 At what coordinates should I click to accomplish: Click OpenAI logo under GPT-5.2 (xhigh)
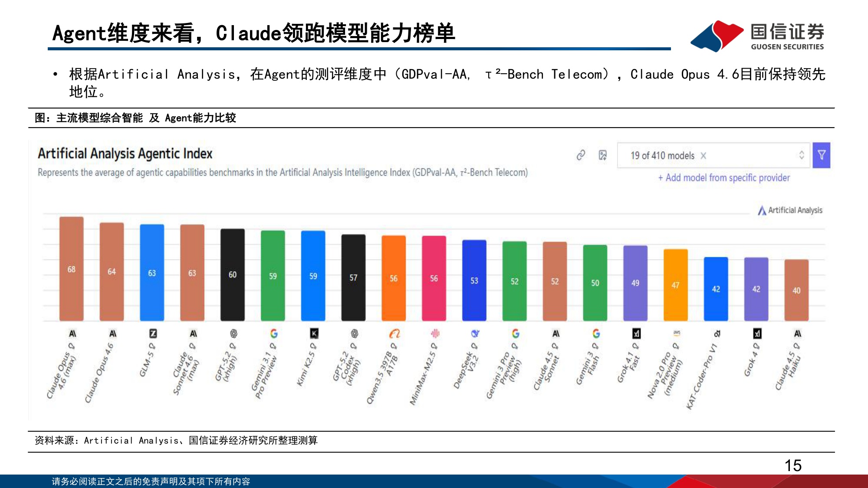(233, 334)
